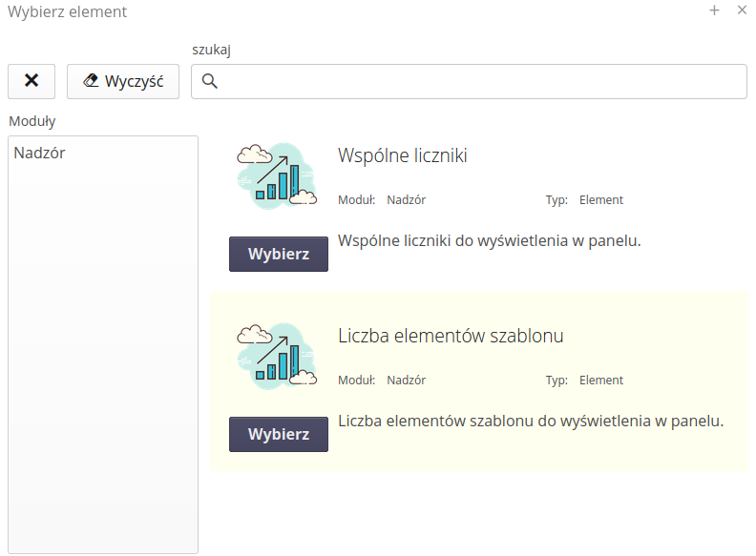756x556 pixels.
Task: Click the Wspólne liczniki title
Action: 402,155
